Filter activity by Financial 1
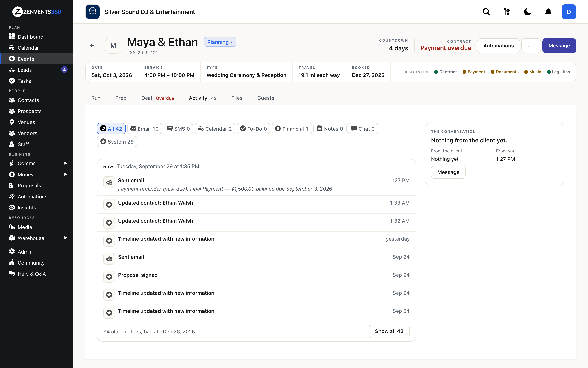Image resolution: width=588 pixels, height=368 pixels. pyautogui.click(x=292, y=129)
